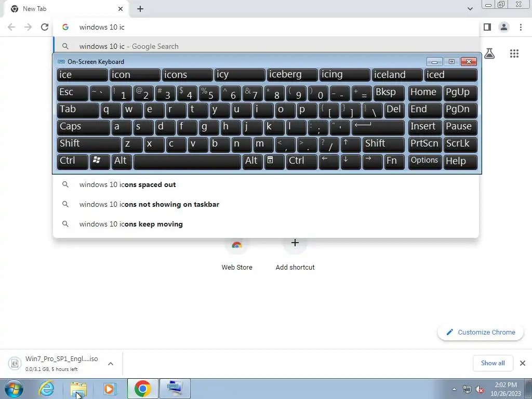Launch Internet Explorer from taskbar
This screenshot has width=532, height=399.
46,389
